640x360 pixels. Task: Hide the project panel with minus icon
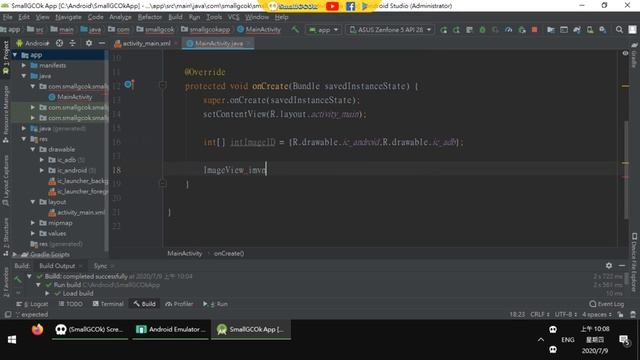[102, 43]
